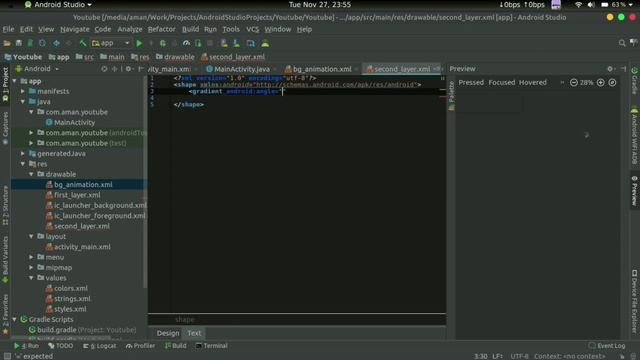Expand the menu folder
The height and width of the screenshot is (360, 640).
point(31,257)
